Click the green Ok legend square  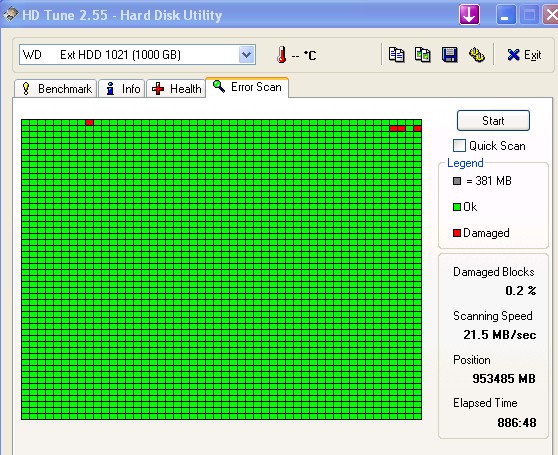457,207
